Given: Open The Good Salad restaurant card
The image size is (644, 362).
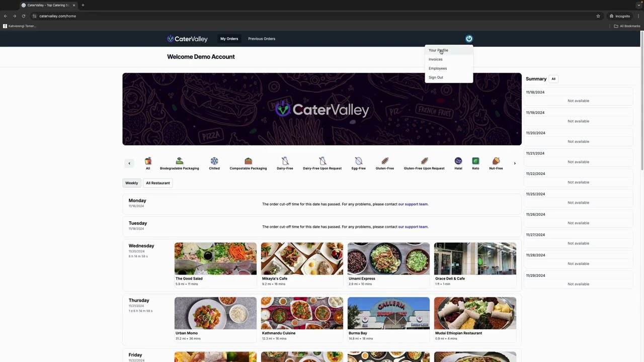Looking at the screenshot, I should click(x=215, y=265).
